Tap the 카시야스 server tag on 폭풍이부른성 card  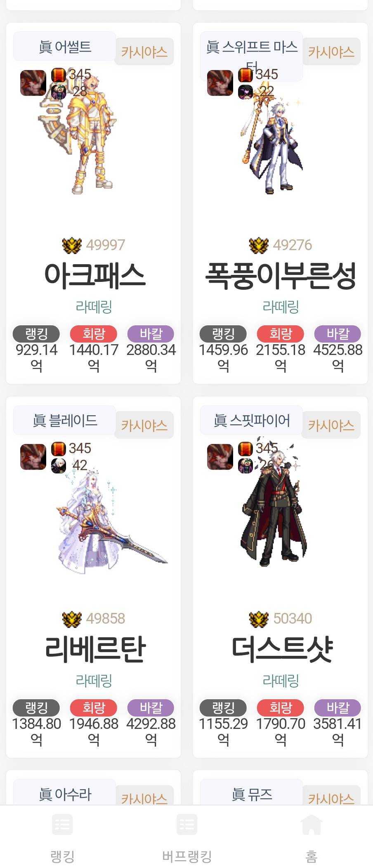[331, 52]
